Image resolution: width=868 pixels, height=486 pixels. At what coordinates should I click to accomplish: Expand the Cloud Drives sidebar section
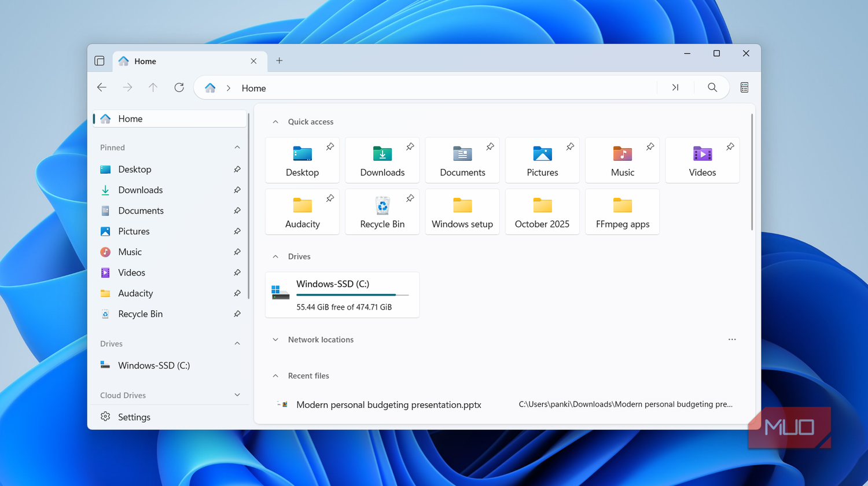(237, 395)
